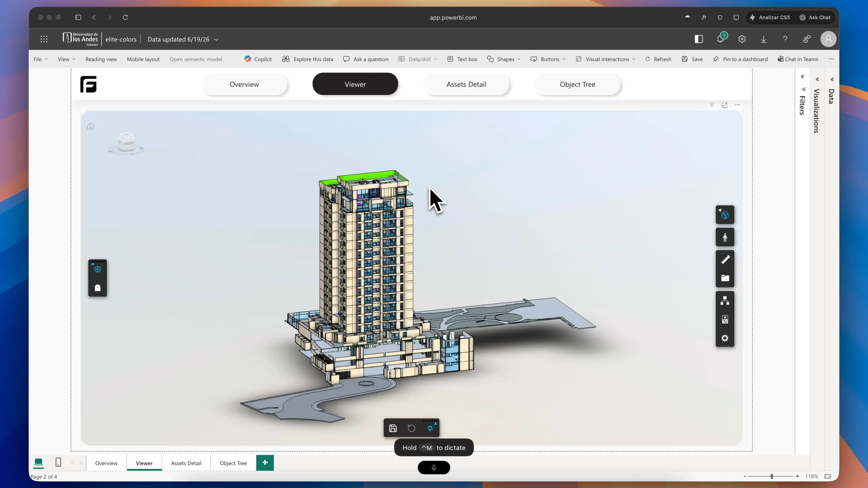This screenshot has width=868, height=488.
Task: Open Mobile layout from ribbon
Action: (x=143, y=59)
